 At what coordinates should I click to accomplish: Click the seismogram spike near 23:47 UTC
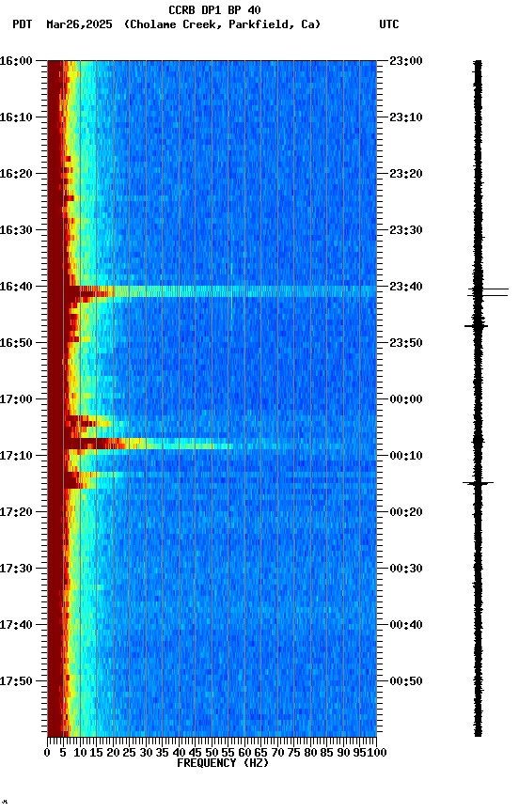tap(477, 326)
